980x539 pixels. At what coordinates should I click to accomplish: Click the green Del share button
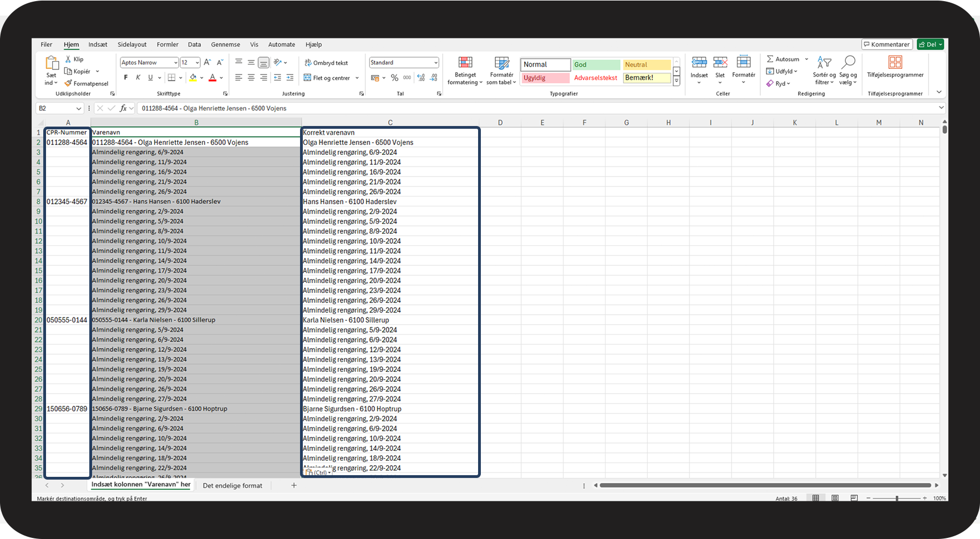(x=930, y=44)
